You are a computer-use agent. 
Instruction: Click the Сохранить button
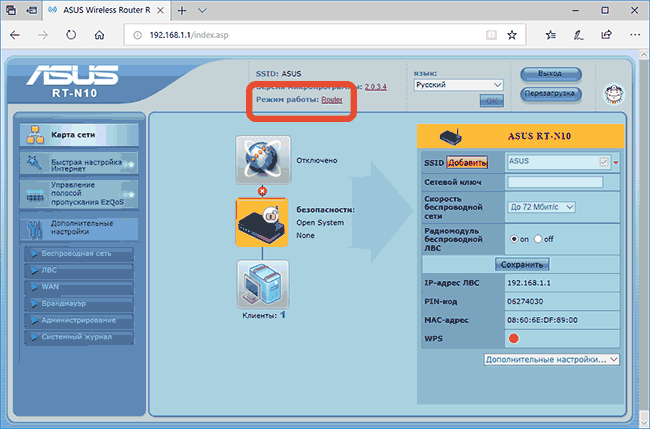(x=522, y=265)
